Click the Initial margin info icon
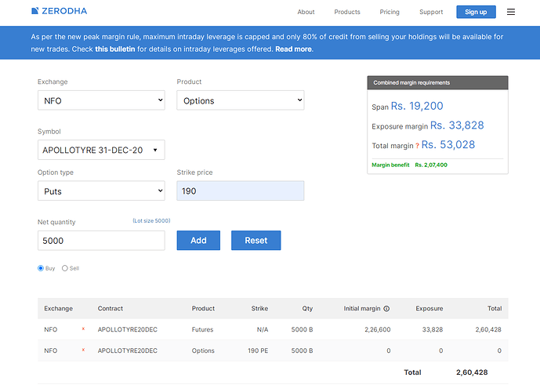Image resolution: width=540 pixels, height=392 pixels. (x=386, y=309)
